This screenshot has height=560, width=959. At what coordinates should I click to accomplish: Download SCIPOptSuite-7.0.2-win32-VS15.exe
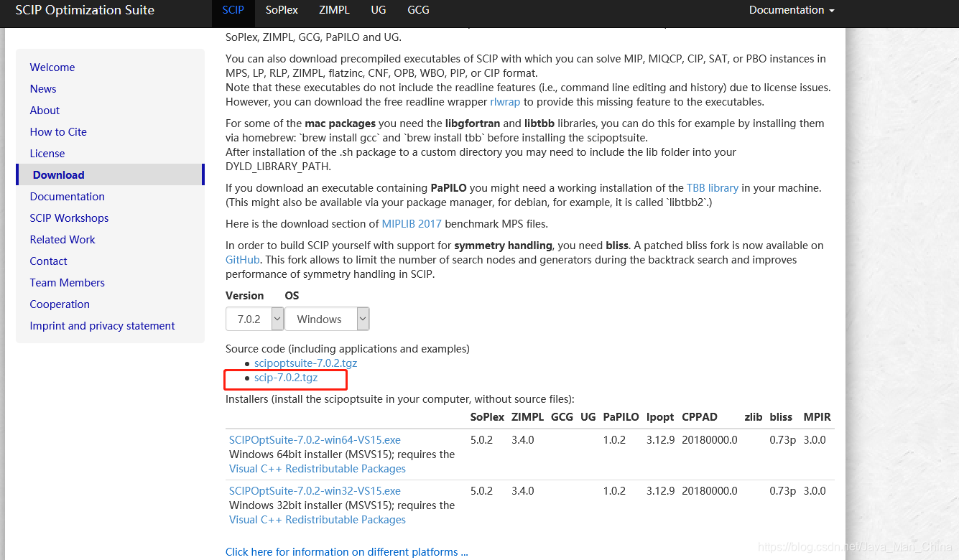(x=315, y=491)
